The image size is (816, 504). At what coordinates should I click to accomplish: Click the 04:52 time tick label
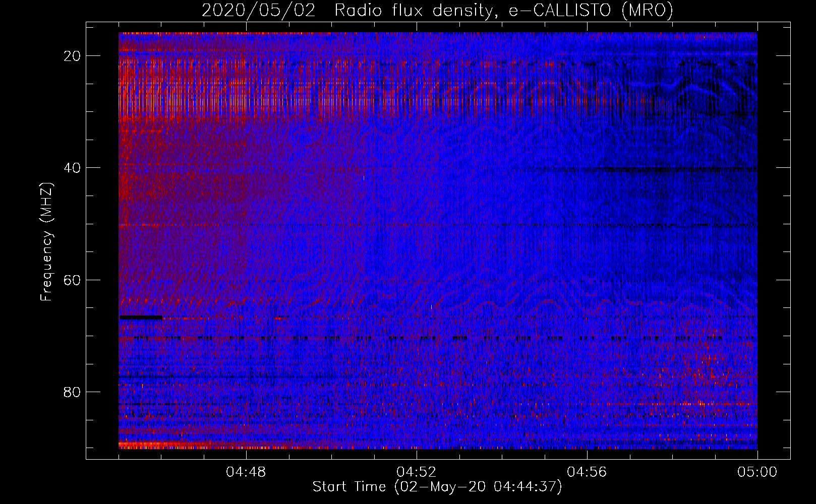417,472
